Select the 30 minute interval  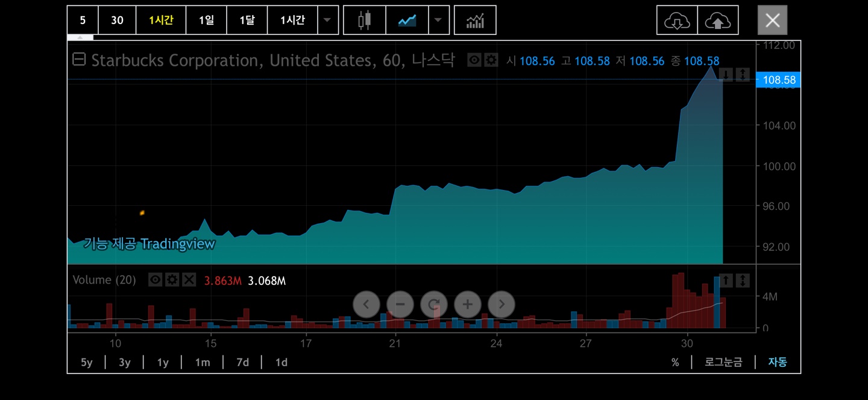pyautogui.click(x=117, y=20)
